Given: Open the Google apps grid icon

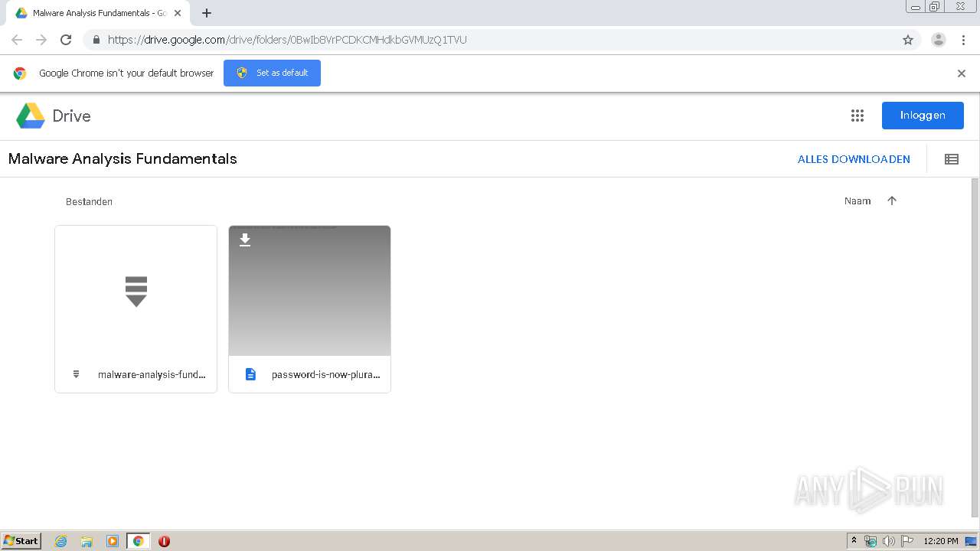Looking at the screenshot, I should [857, 116].
